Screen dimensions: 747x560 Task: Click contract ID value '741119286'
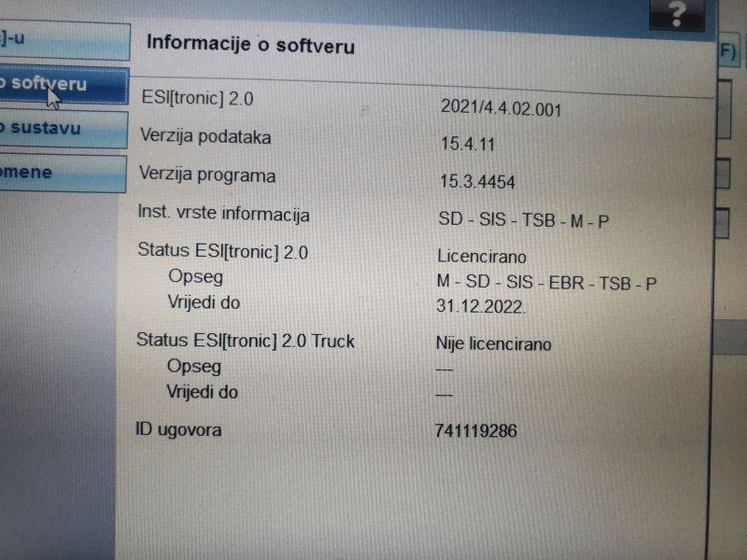(x=475, y=430)
